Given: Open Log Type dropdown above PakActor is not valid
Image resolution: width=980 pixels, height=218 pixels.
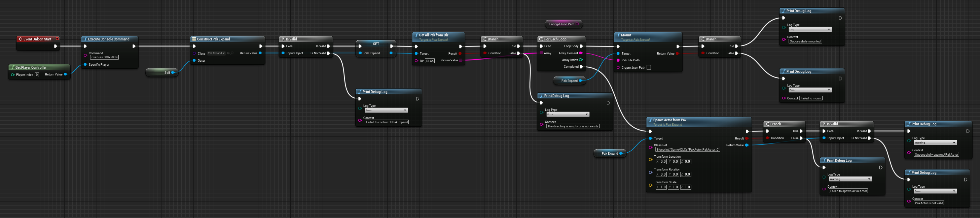Looking at the screenshot, I should [935, 191].
